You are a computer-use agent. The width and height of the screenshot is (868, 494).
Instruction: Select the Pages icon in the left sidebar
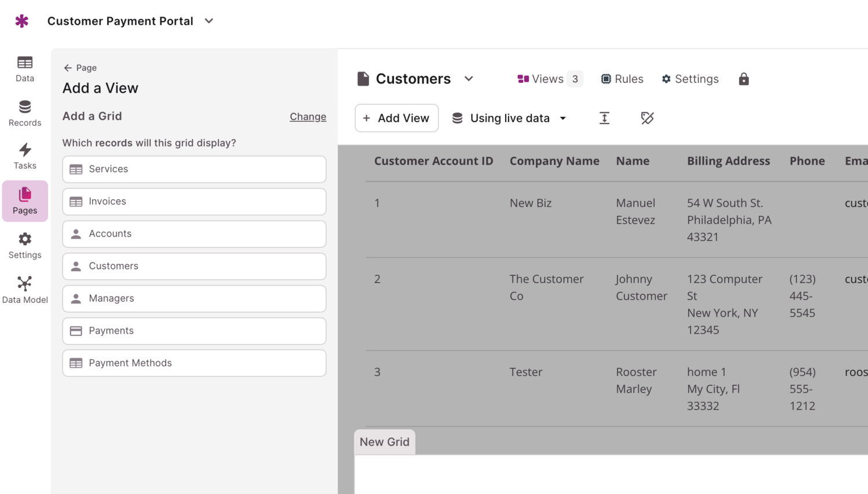[x=24, y=200]
